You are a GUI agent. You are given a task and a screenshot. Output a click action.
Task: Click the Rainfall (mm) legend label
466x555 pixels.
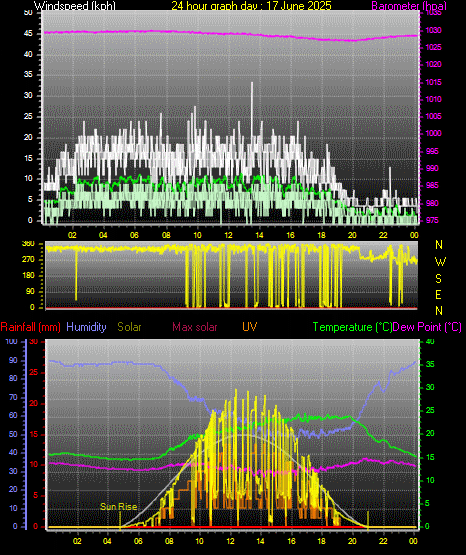point(30,327)
